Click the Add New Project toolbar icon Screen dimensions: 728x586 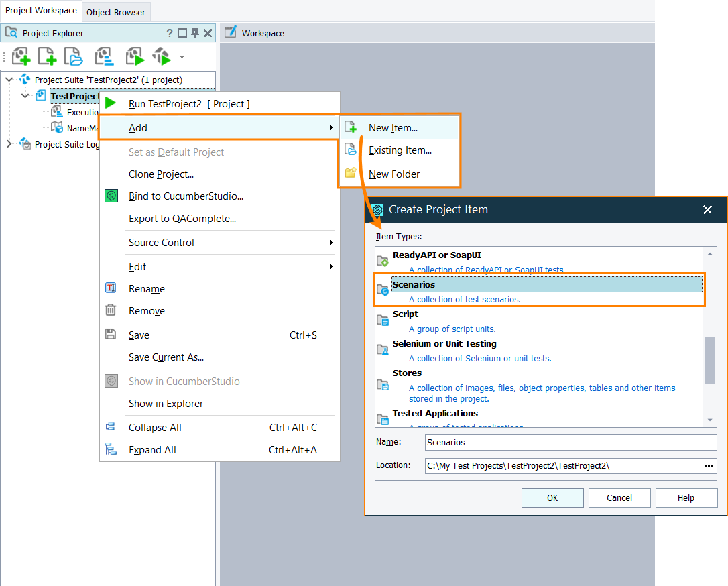pos(21,56)
